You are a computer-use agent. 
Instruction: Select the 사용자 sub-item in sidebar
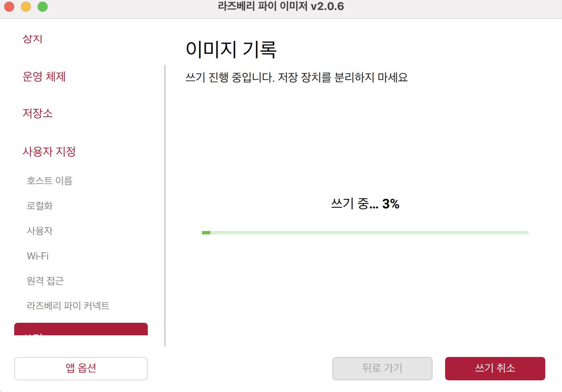click(40, 231)
